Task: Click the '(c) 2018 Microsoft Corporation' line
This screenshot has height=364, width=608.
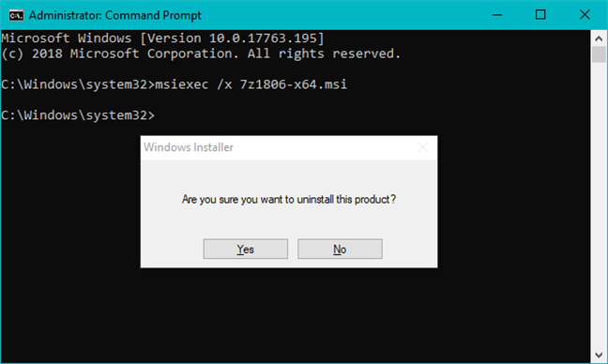Action: (x=201, y=53)
